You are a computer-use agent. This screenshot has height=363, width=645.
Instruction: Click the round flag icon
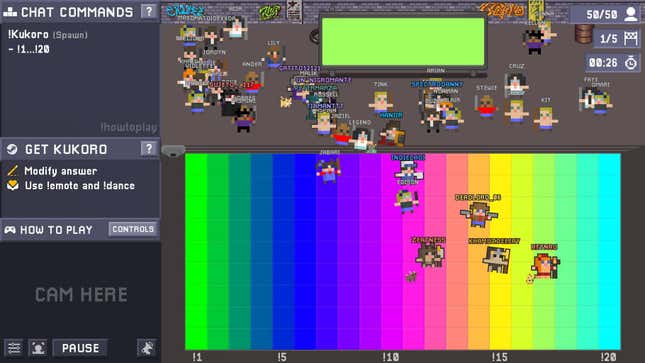coord(631,38)
